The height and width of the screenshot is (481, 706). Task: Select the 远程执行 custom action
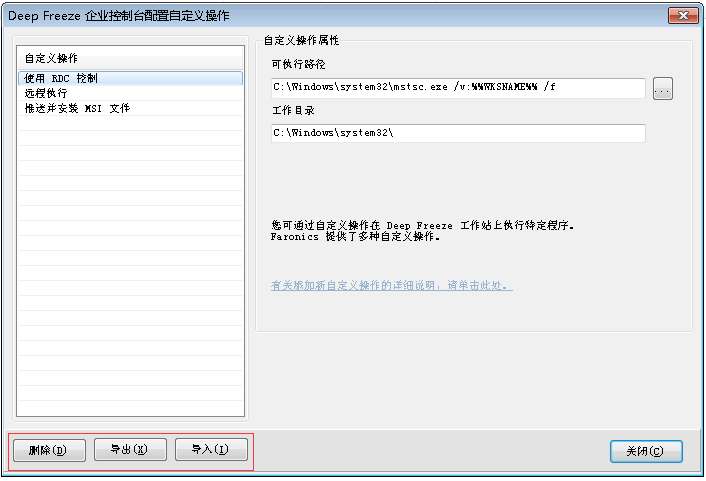point(47,93)
